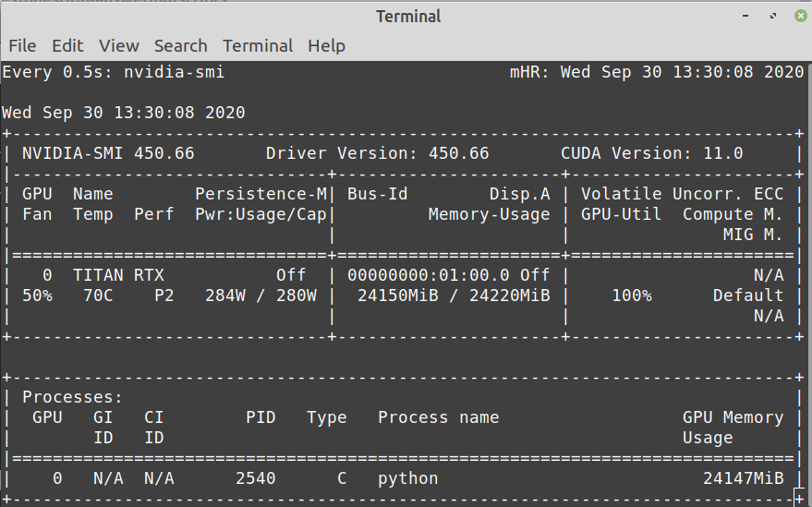Viewport: 812px width, 507px height.
Task: Click the '24147MiB' process memory usage
Action: coord(743,478)
